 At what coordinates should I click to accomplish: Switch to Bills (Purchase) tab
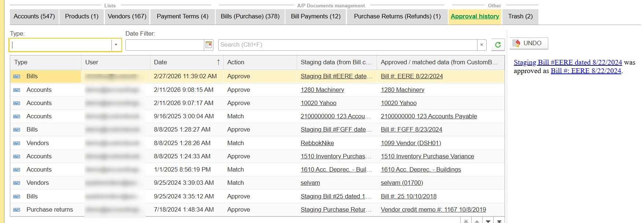[x=250, y=17]
